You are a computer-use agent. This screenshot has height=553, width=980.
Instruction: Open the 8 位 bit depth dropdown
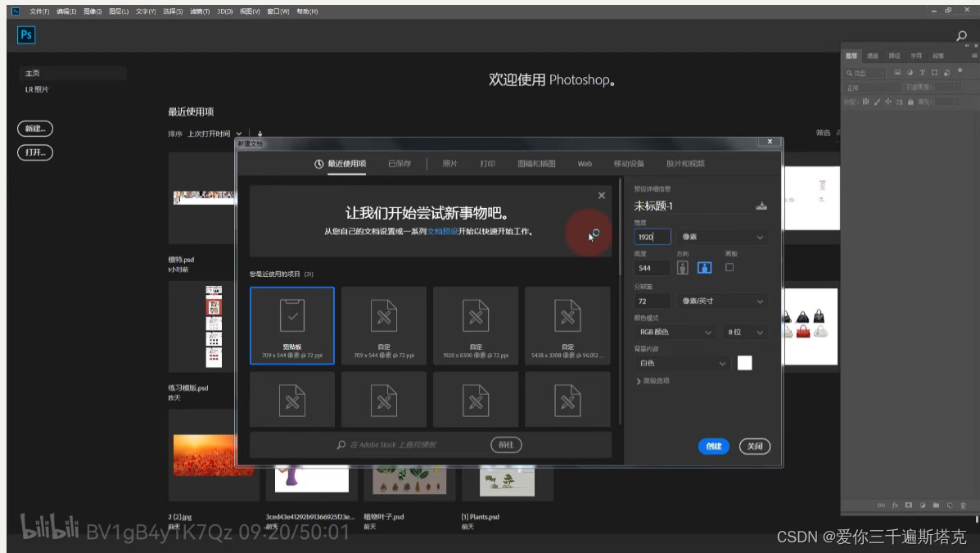click(745, 332)
